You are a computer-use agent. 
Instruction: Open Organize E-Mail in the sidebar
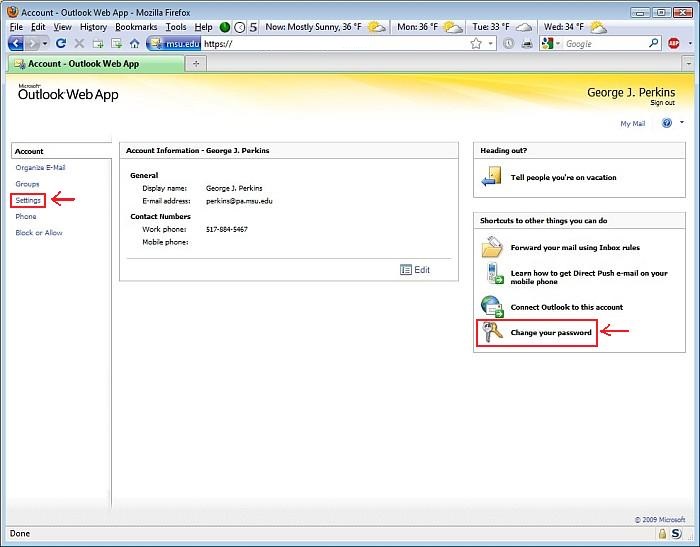pyautogui.click(x=40, y=167)
